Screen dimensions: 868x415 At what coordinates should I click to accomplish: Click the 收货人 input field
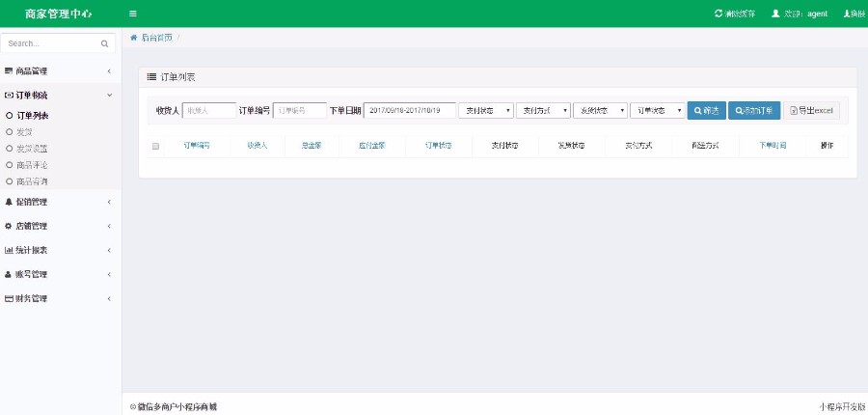(209, 111)
